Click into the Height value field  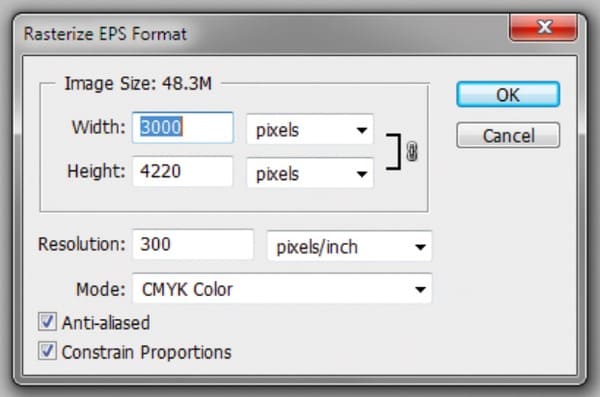[x=183, y=171]
